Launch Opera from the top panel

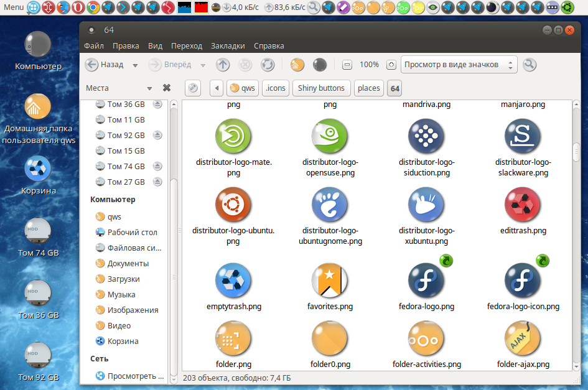pos(78,7)
